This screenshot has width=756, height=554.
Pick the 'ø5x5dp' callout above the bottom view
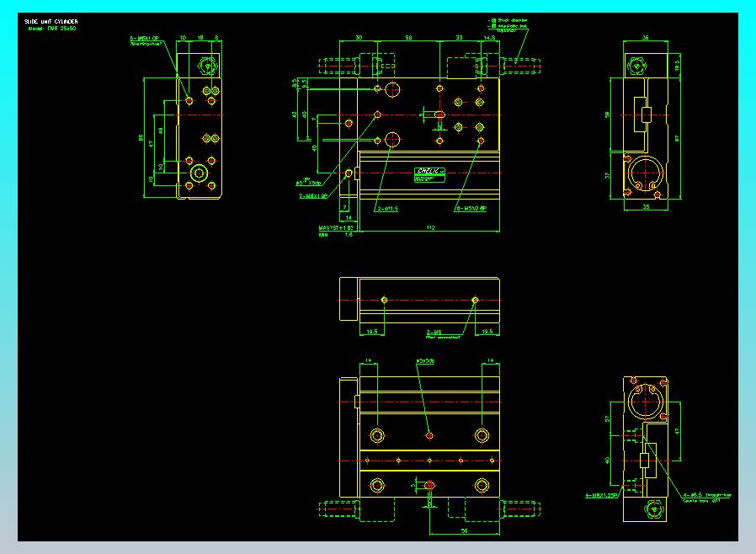[425, 360]
